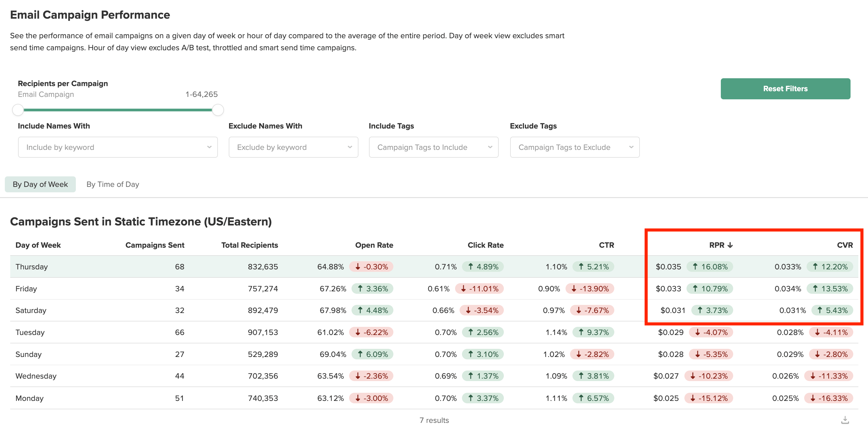Screen dimensions: 868x431
Task: Click the left handle of recipients slider
Action: (x=18, y=110)
